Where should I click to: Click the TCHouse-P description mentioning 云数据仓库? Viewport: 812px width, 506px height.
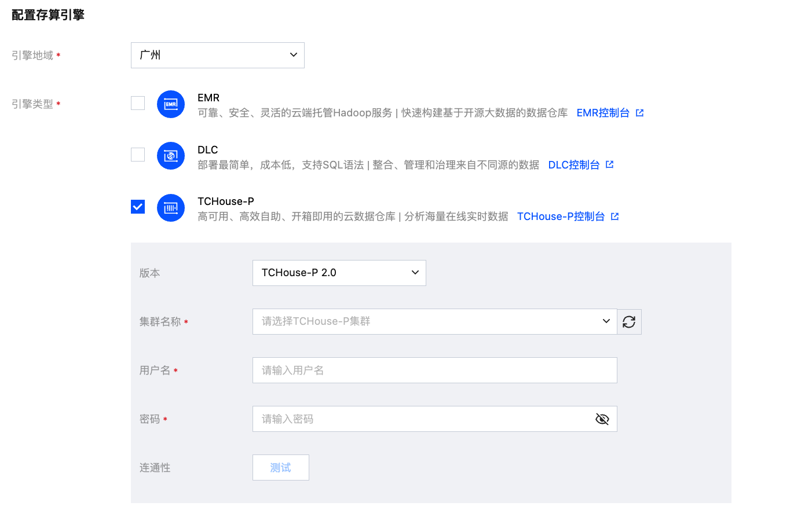tap(353, 217)
